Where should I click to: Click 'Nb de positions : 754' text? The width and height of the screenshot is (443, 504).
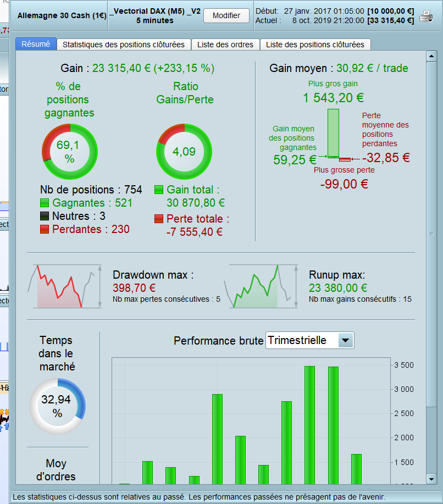(91, 190)
